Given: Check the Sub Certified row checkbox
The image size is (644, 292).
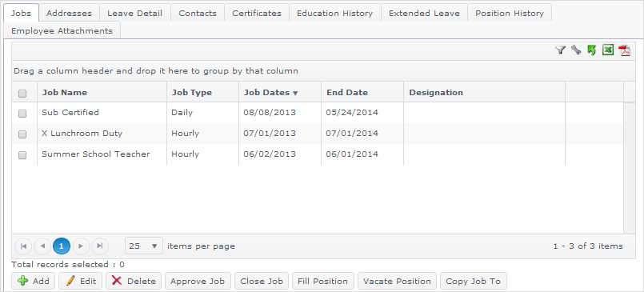Looking at the screenshot, I should pos(22,114).
